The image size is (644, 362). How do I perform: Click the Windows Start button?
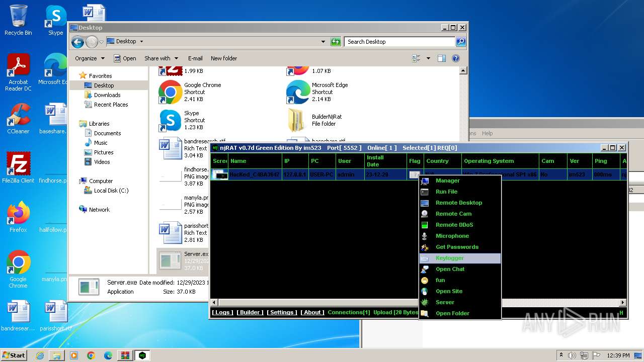point(14,355)
